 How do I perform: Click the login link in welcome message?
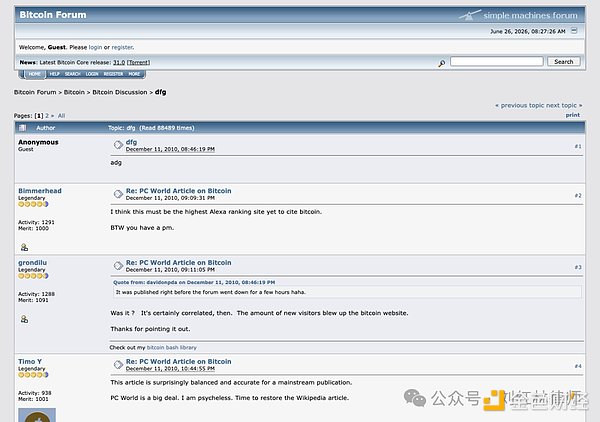tap(95, 47)
